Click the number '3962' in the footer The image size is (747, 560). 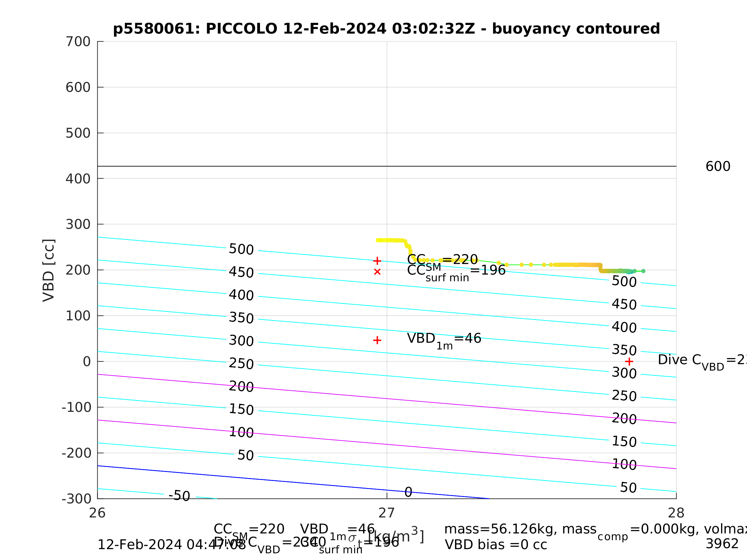[722, 544]
